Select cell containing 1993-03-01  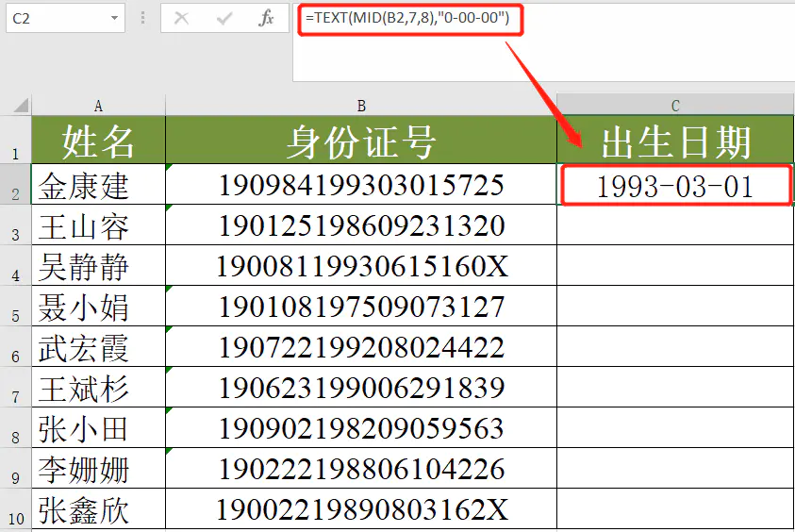pos(675,186)
